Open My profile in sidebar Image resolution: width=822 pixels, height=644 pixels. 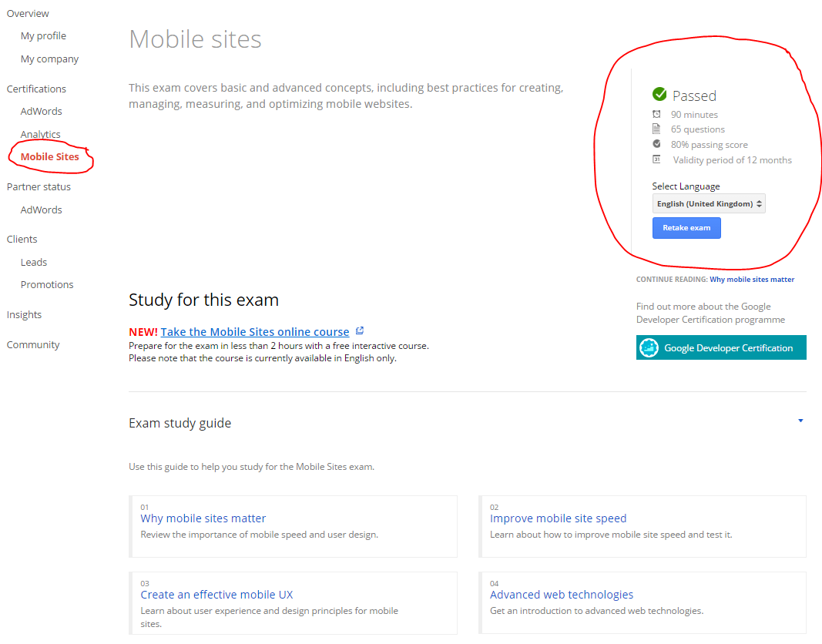(x=43, y=36)
